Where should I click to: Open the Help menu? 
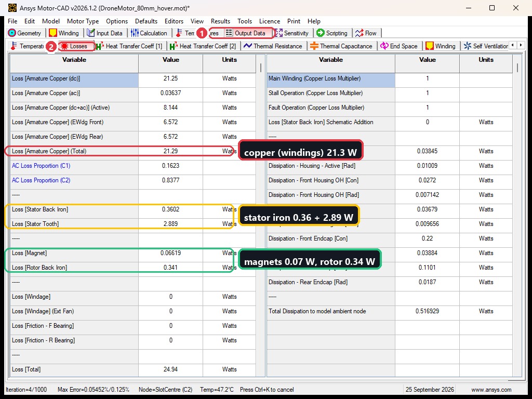[x=314, y=21]
